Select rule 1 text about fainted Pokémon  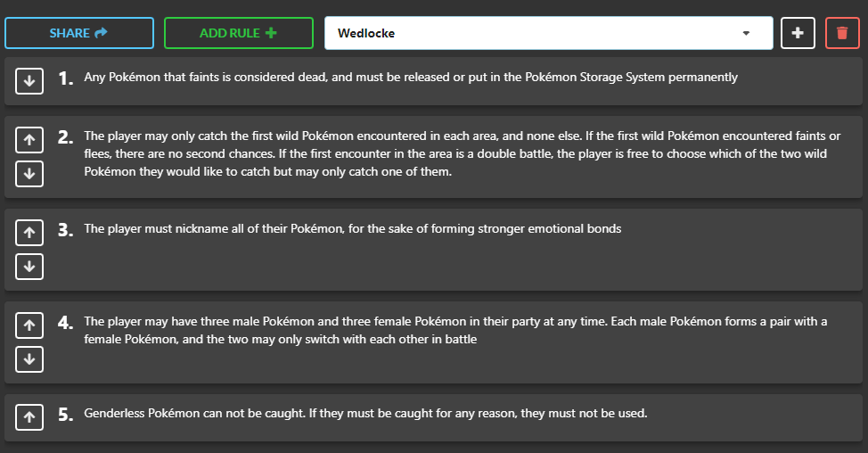coord(411,77)
